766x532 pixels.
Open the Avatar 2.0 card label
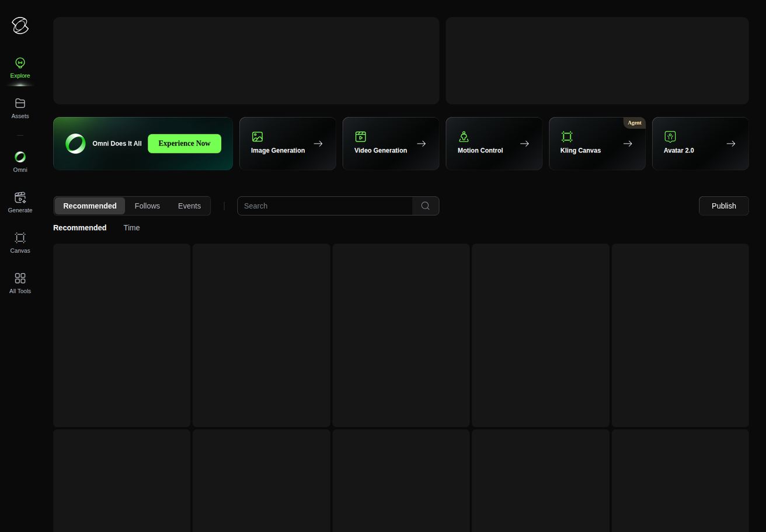(678, 151)
